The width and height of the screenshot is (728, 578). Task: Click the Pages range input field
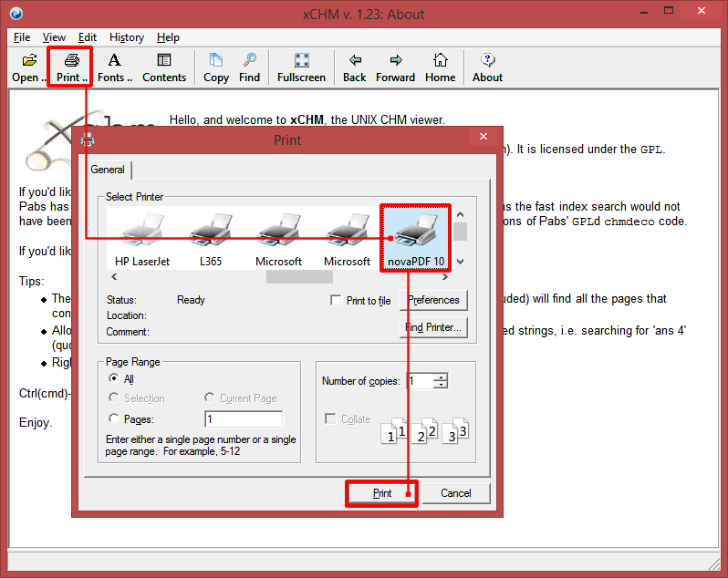(244, 418)
